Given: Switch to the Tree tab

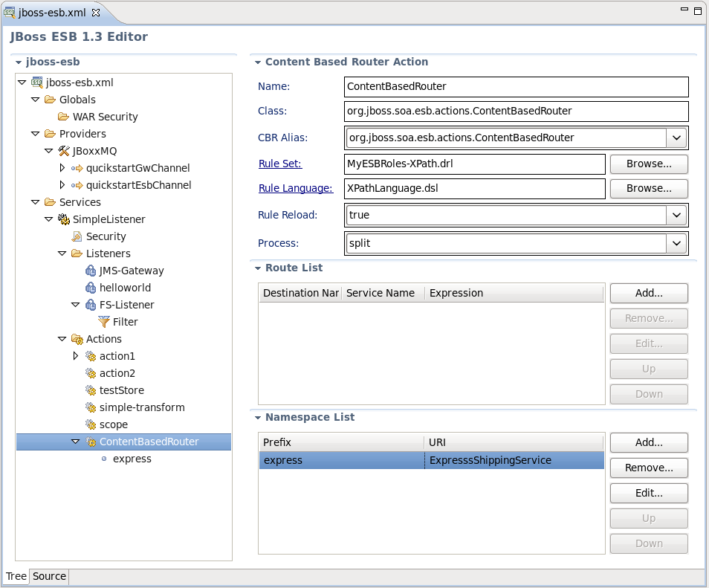Looking at the screenshot, I should click(16, 576).
